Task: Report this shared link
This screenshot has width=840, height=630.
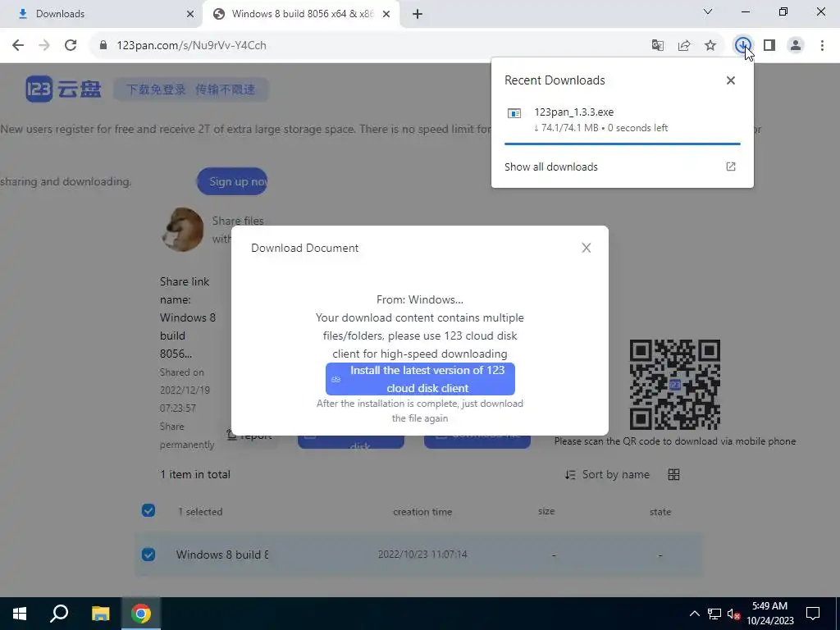Action: [x=249, y=435]
